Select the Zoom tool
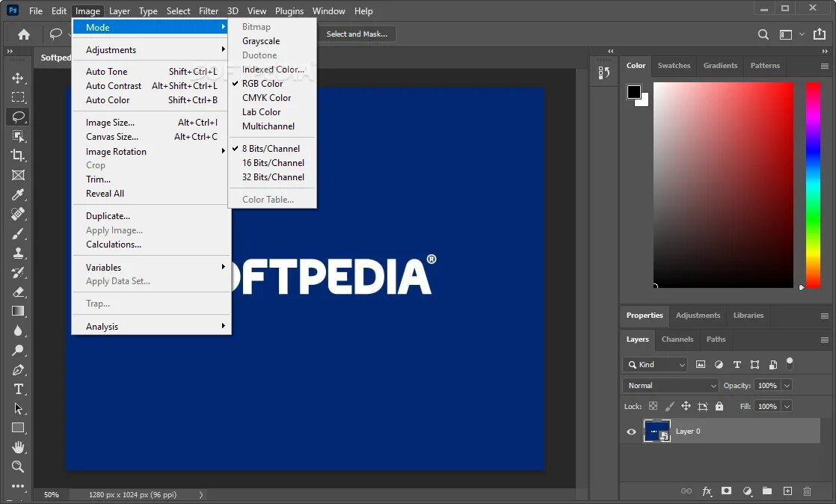The image size is (836, 504). [x=18, y=467]
